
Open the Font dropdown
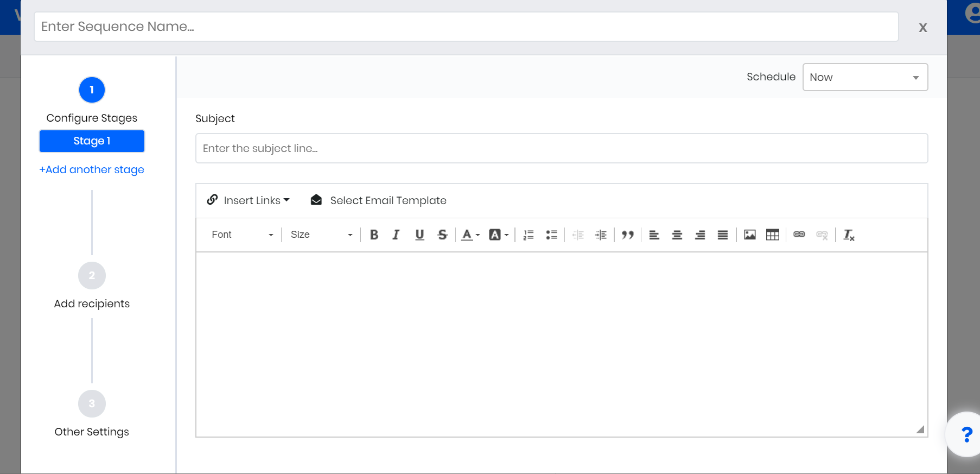[x=242, y=235]
